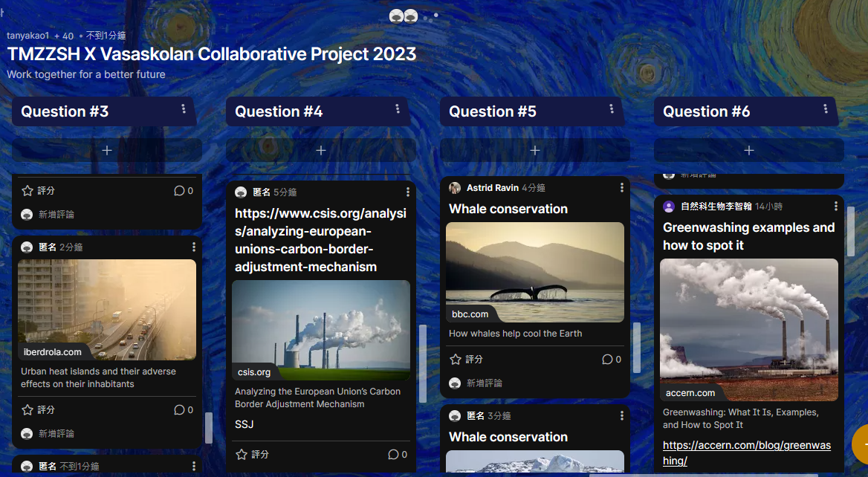
Task: Open Question #5 column three-dot menu
Action: [612, 109]
